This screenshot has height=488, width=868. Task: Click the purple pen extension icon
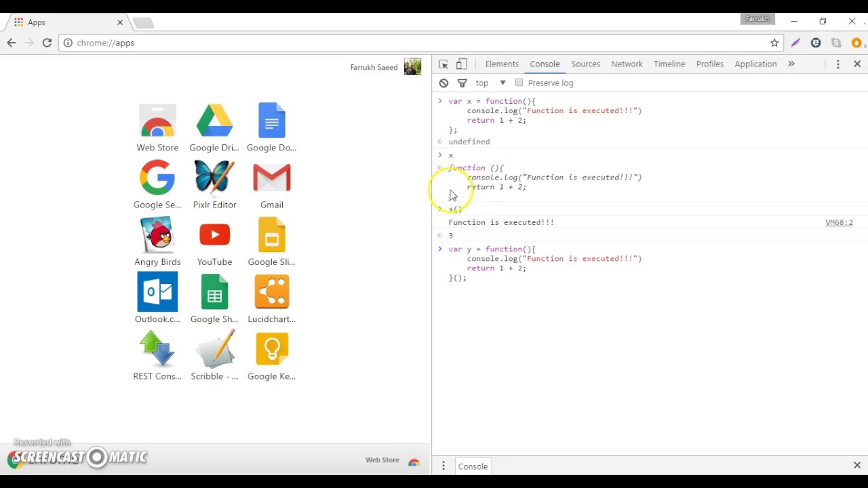[795, 43]
